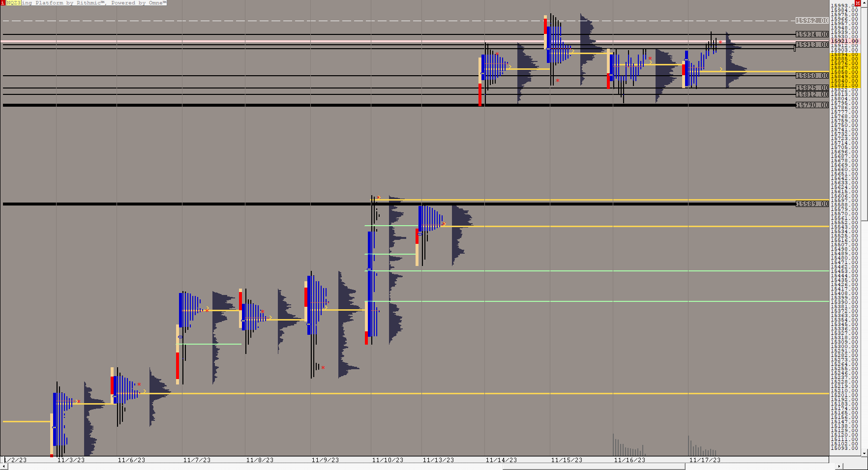Click the 11/7/23 date label
Viewport: 868px width, 470px height.
click(197, 460)
